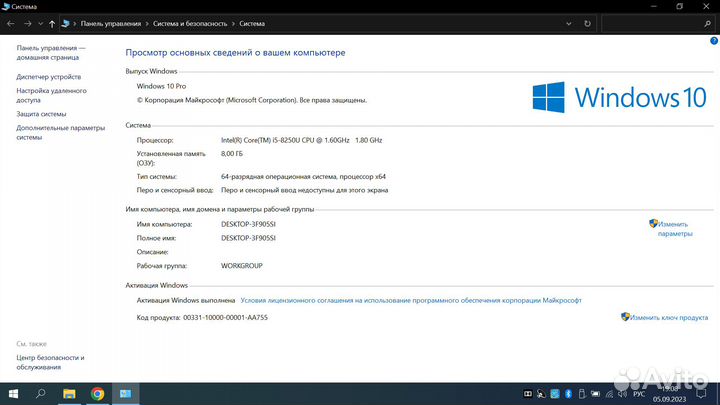Open the Windows Start menu
720x405 pixels.
13,394
